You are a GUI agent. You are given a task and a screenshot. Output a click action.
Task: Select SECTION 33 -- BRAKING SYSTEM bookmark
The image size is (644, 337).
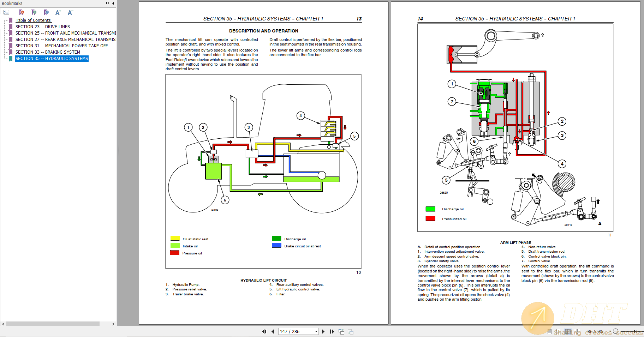point(48,52)
